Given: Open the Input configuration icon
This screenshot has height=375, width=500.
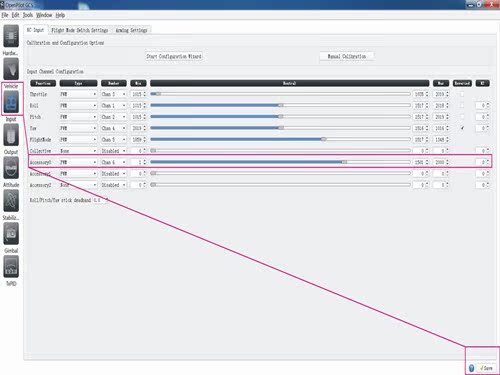Looking at the screenshot, I should [x=11, y=102].
